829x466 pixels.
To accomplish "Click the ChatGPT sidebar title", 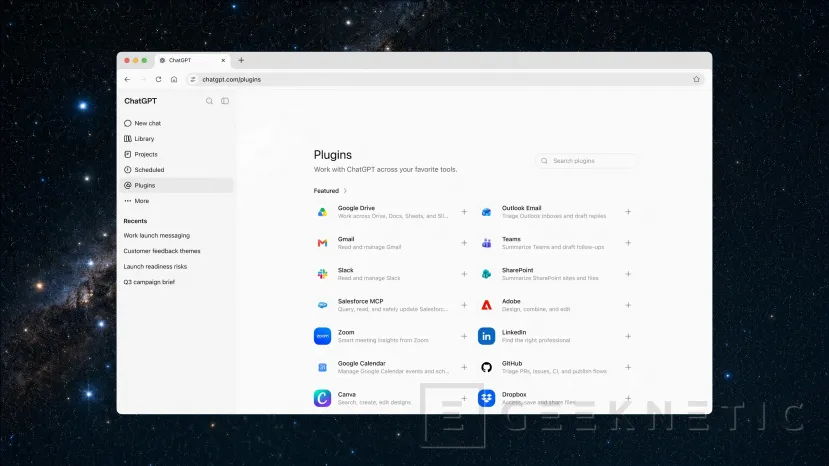I will [x=141, y=101].
